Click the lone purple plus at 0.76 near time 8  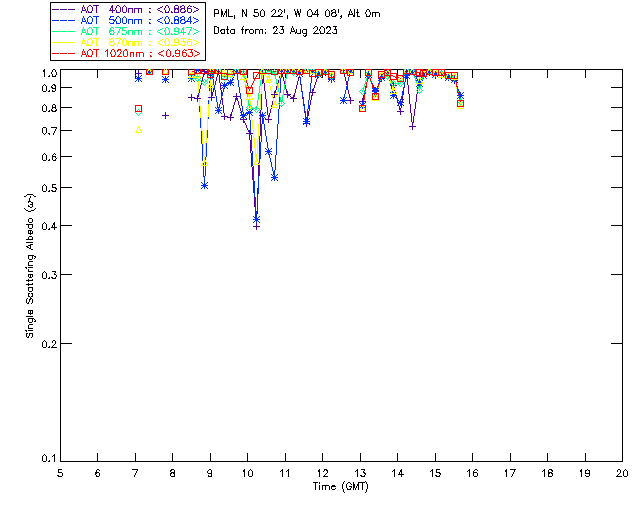pos(165,116)
